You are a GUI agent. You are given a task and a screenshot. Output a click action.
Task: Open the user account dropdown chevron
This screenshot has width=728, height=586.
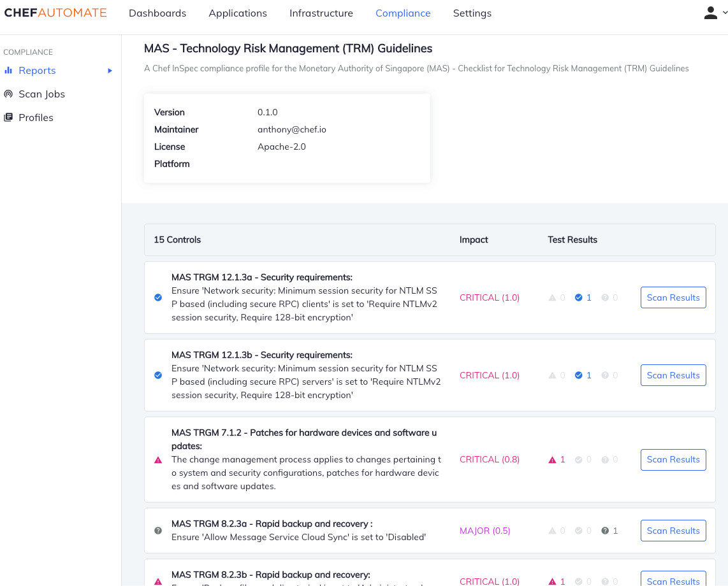tap(725, 11)
